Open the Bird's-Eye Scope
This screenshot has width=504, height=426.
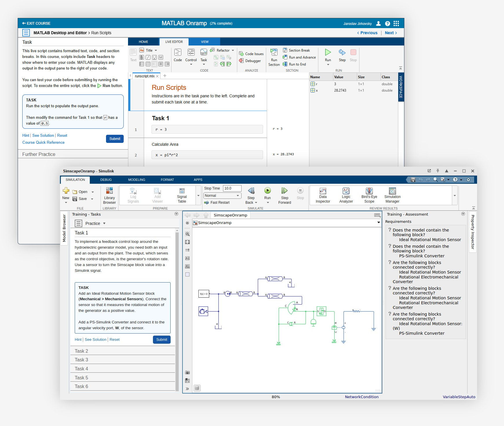(x=369, y=191)
